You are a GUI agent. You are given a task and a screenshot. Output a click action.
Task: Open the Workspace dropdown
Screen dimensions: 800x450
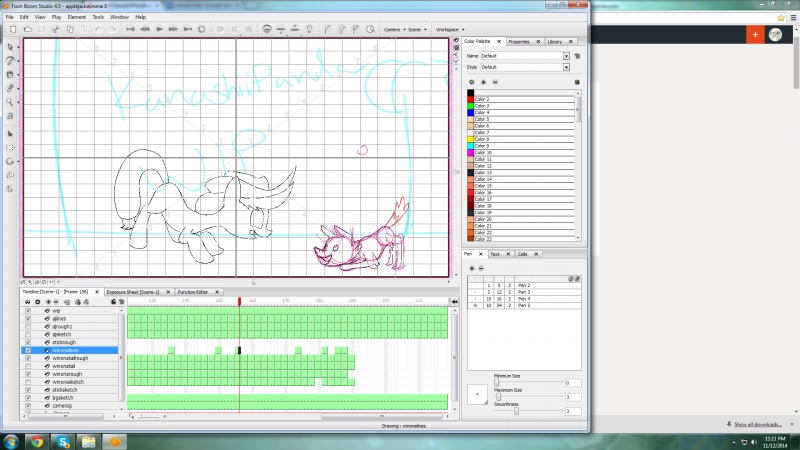450,30
